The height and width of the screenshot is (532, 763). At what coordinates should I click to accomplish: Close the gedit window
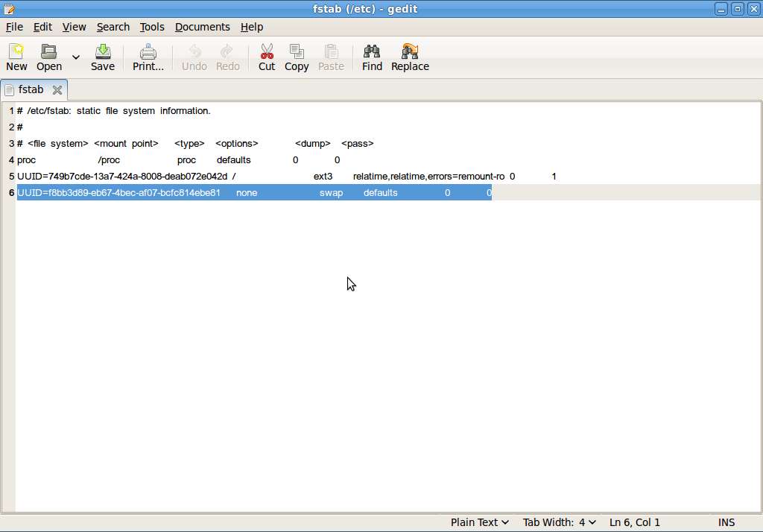click(x=753, y=9)
